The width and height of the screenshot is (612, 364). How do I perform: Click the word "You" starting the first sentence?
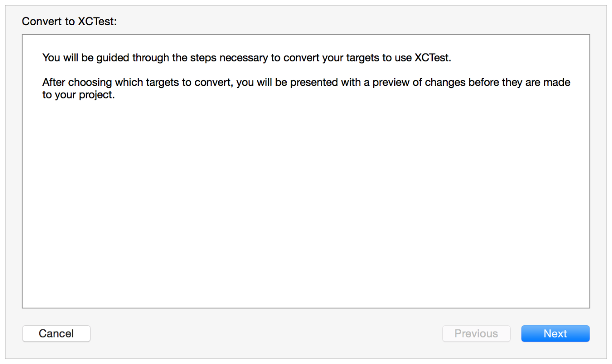pyautogui.click(x=51, y=58)
